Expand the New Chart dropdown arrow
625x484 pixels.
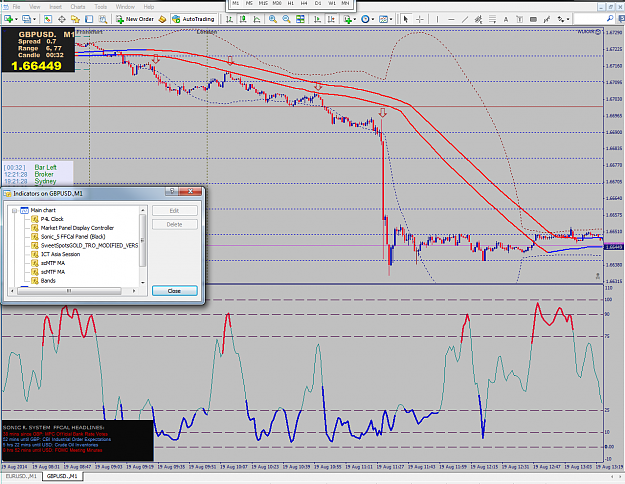(x=16, y=19)
